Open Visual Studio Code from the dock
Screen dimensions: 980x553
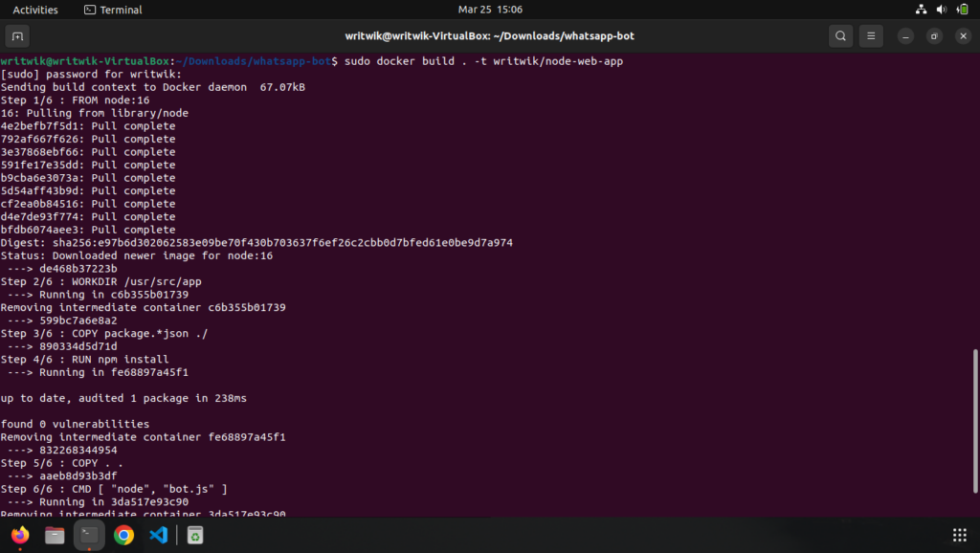(x=158, y=535)
